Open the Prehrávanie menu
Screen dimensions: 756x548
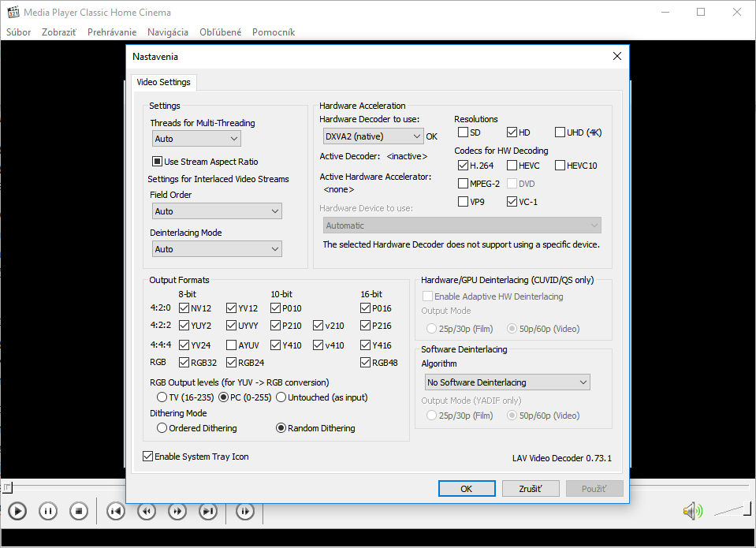click(x=112, y=32)
